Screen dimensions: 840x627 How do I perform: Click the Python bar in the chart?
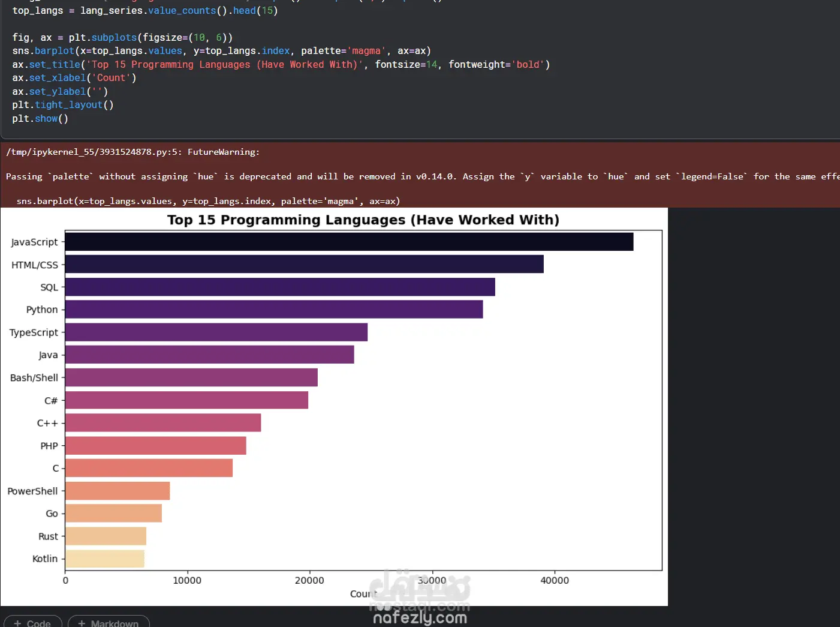click(x=274, y=310)
